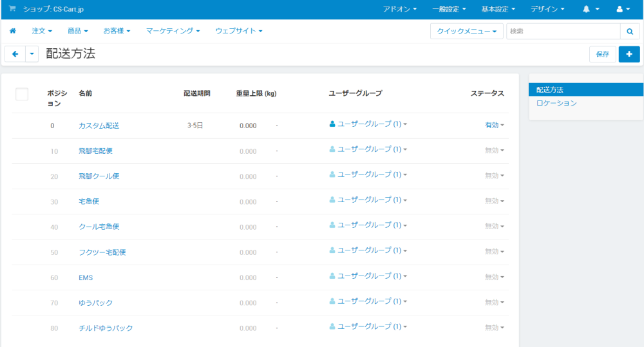
Task: Open status dropdown 無効 for 宅急便
Action: point(494,201)
